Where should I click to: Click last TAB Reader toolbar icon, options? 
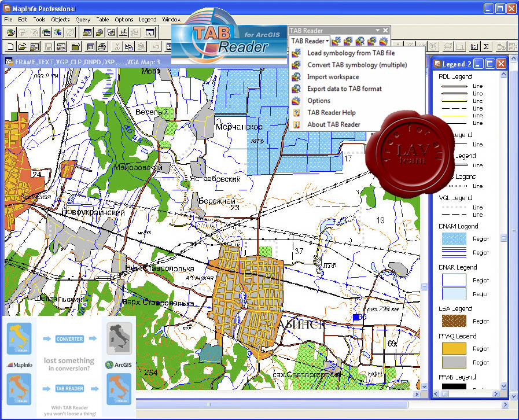pyautogui.click(x=384, y=41)
